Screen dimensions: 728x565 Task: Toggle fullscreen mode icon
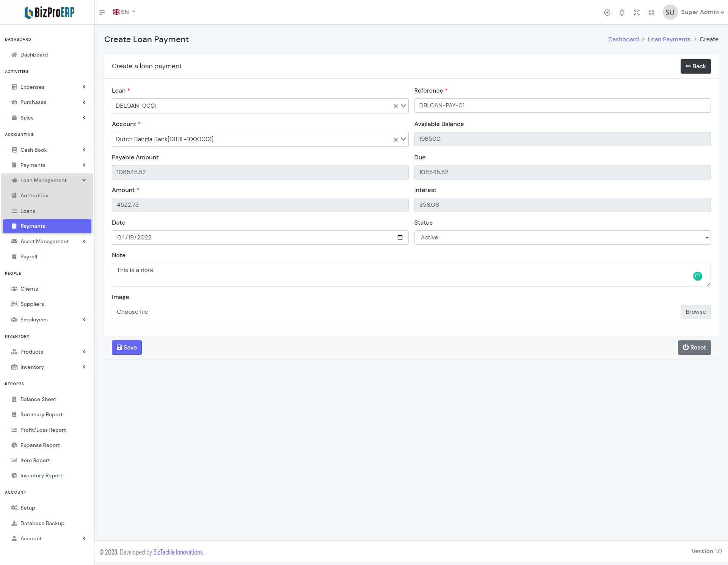[637, 13]
